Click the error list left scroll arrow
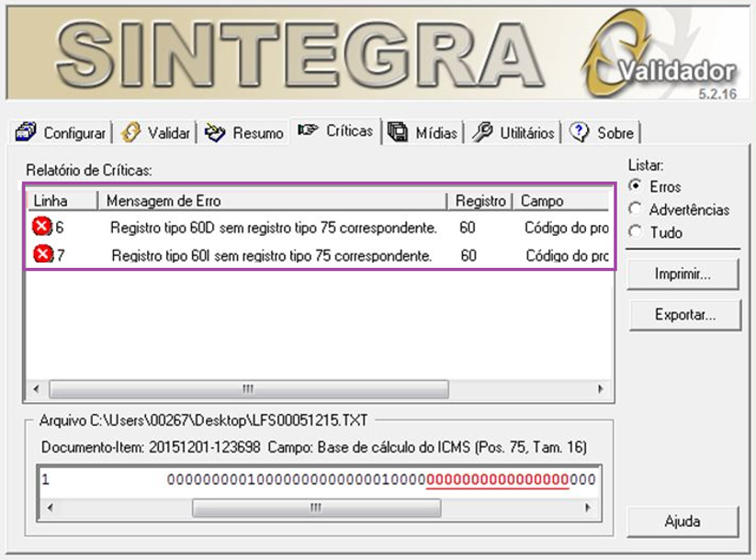The width and height of the screenshot is (756, 560). point(37,389)
